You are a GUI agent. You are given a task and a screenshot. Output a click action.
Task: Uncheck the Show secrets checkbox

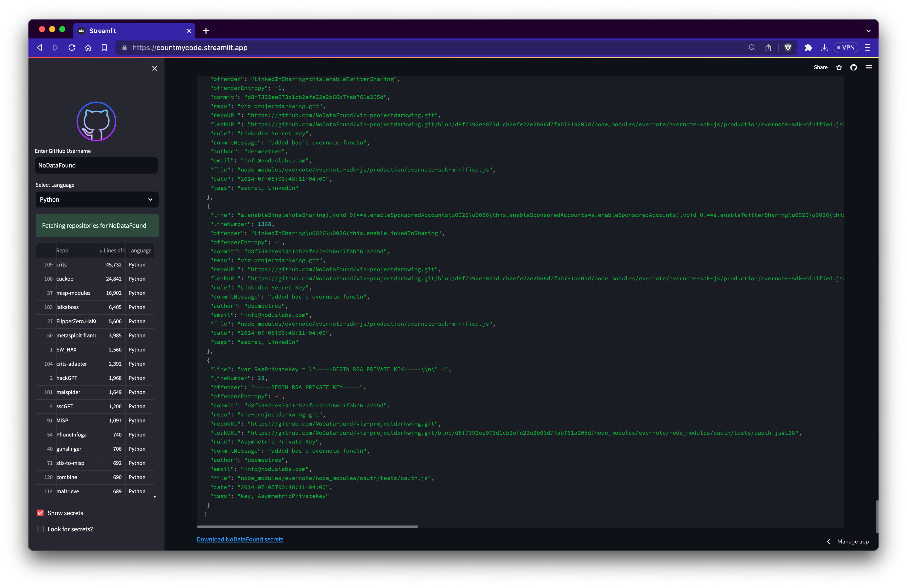pyautogui.click(x=40, y=513)
